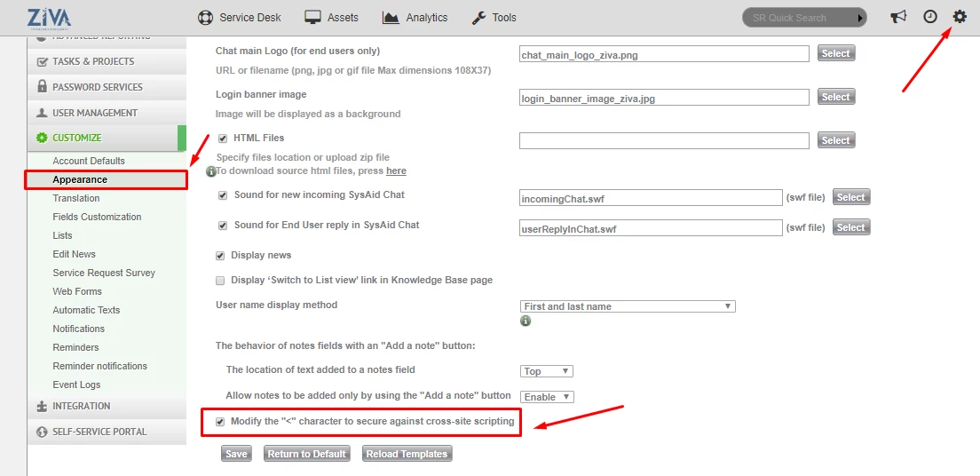Click the Tasks & Projects checkbox icon
The width and height of the screenshot is (980, 476).
click(x=42, y=62)
